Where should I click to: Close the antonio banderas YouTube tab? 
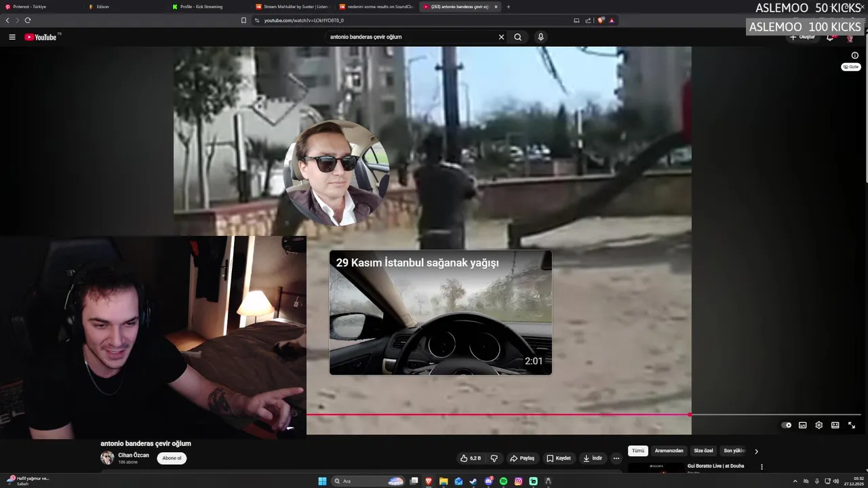[x=496, y=7]
